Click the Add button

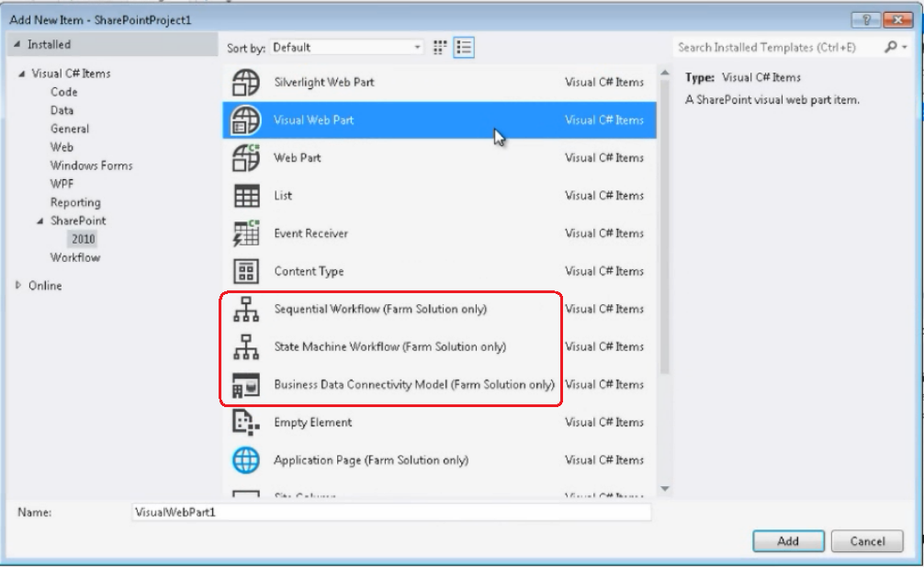(x=788, y=541)
